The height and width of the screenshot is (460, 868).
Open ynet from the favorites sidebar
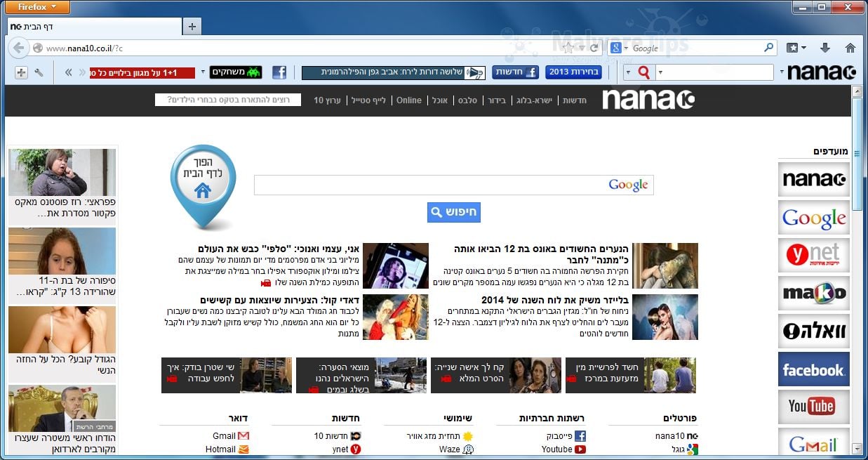coord(813,255)
